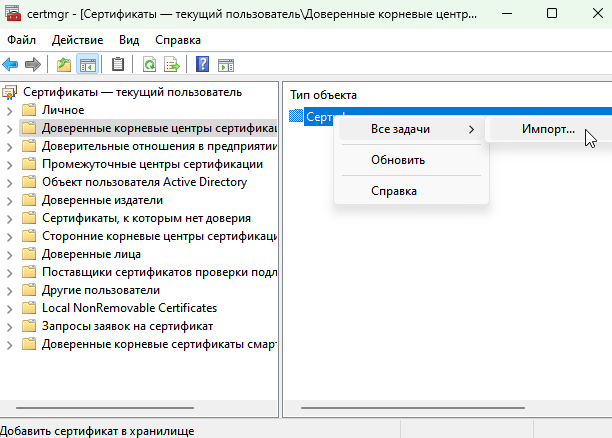Viewport: 612px width, 438px height.
Task: Toggle the Show/Hide console tree icon
Action: pos(87,65)
